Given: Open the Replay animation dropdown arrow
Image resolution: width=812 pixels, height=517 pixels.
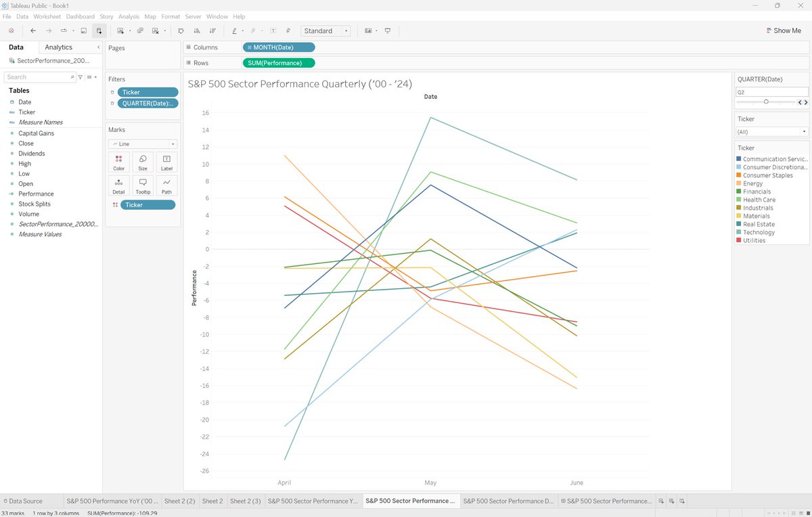Looking at the screenshot, I should [73, 30].
